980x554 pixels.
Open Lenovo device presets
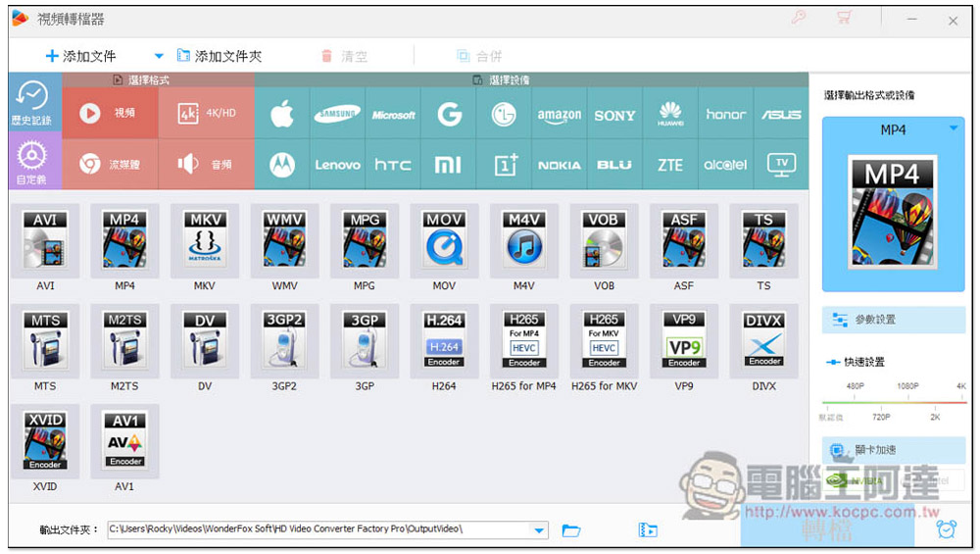tap(337, 165)
